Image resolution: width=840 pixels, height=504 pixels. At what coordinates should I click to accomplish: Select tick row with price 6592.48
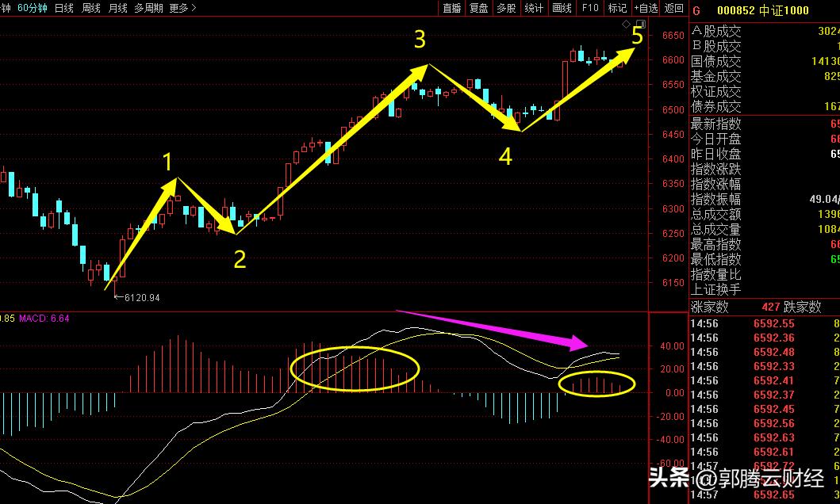(x=765, y=352)
